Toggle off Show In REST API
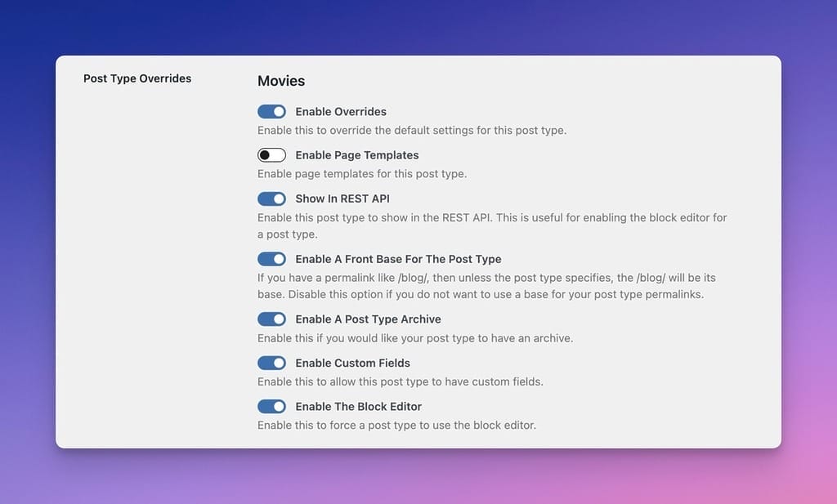 point(271,198)
